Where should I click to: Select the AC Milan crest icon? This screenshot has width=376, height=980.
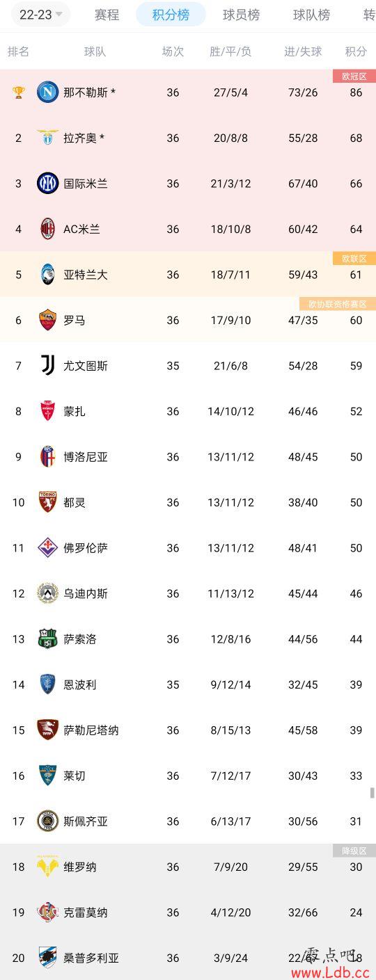[47, 229]
